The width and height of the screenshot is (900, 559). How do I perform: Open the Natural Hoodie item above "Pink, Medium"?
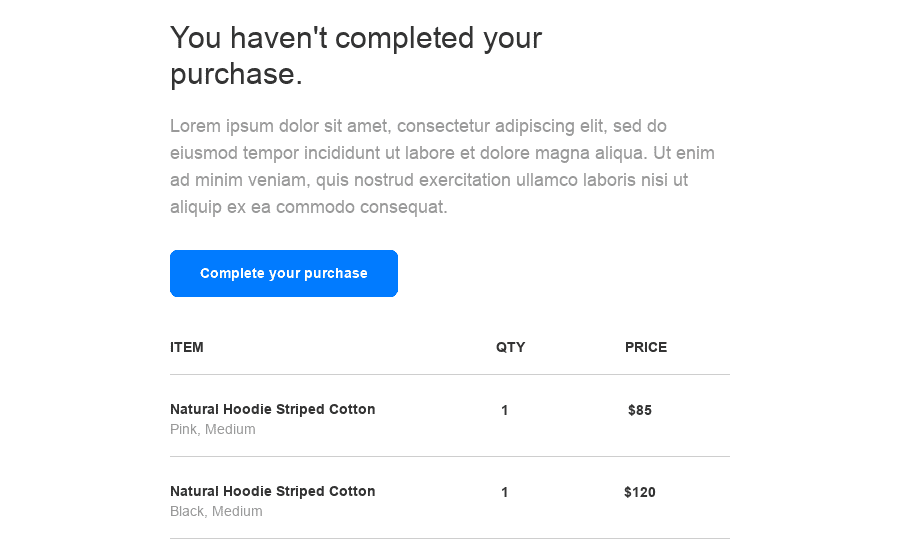click(273, 409)
